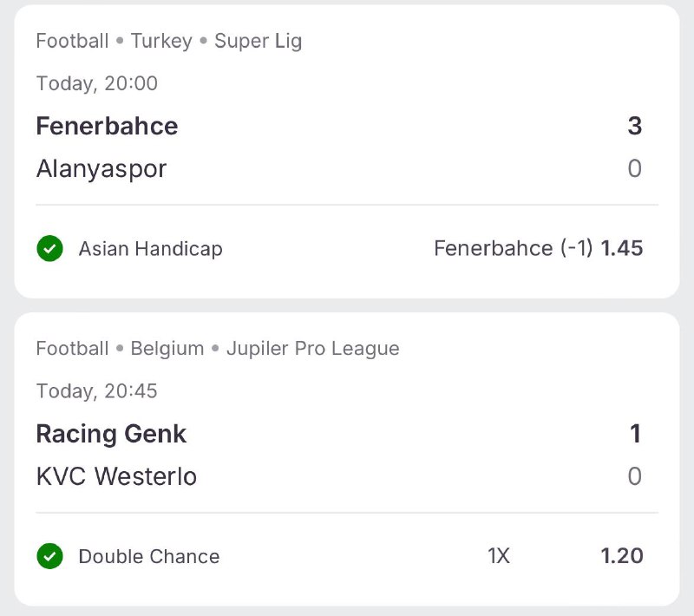
Task: Click the Asian Handicap market label
Action: [x=150, y=249]
